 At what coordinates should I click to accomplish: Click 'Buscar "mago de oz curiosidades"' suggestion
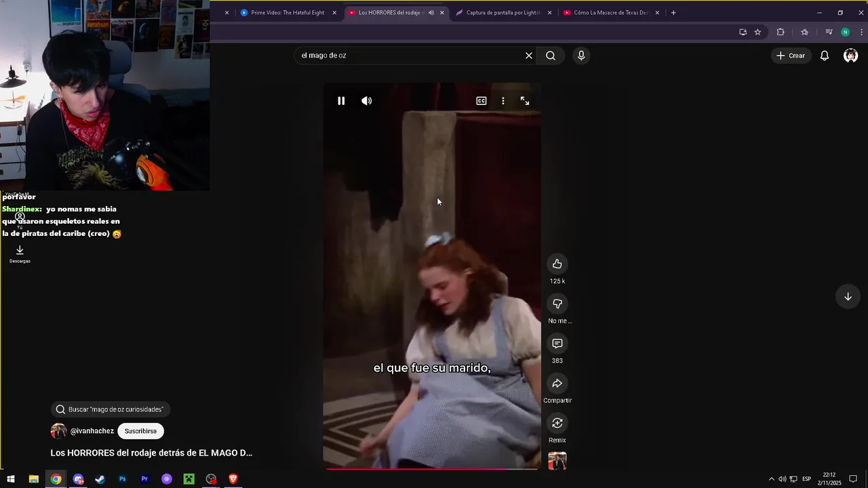click(x=110, y=409)
